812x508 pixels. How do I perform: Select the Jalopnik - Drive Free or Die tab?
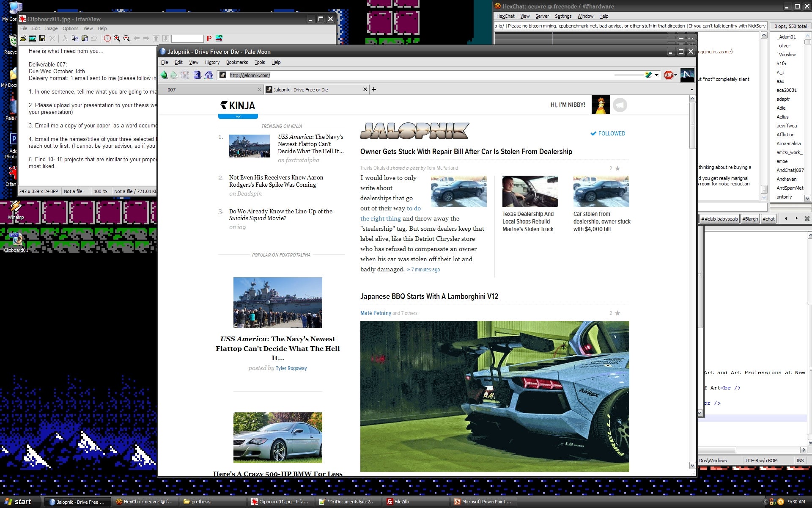point(317,89)
